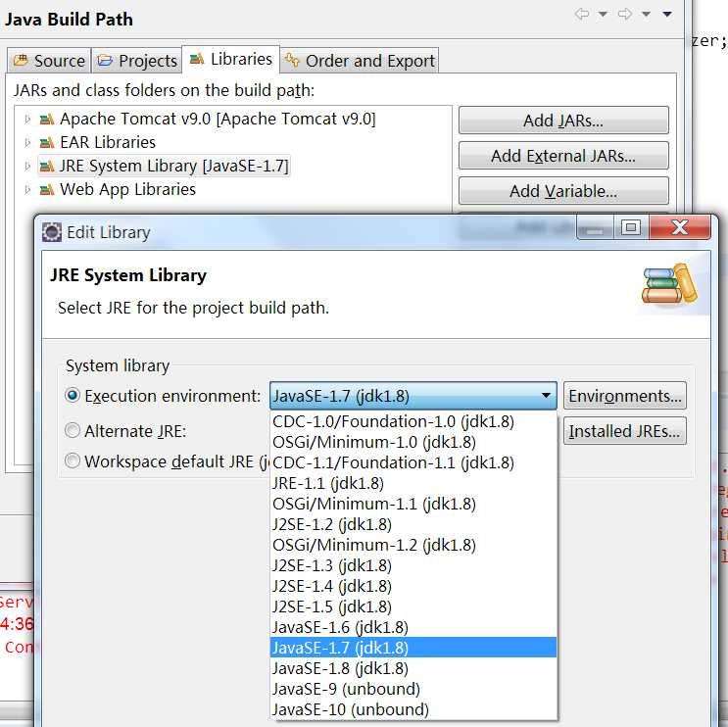Screen dimensions: 728x727
Task: Choose J2SE-1.3 (jdk1.8) option
Action: 413,565
